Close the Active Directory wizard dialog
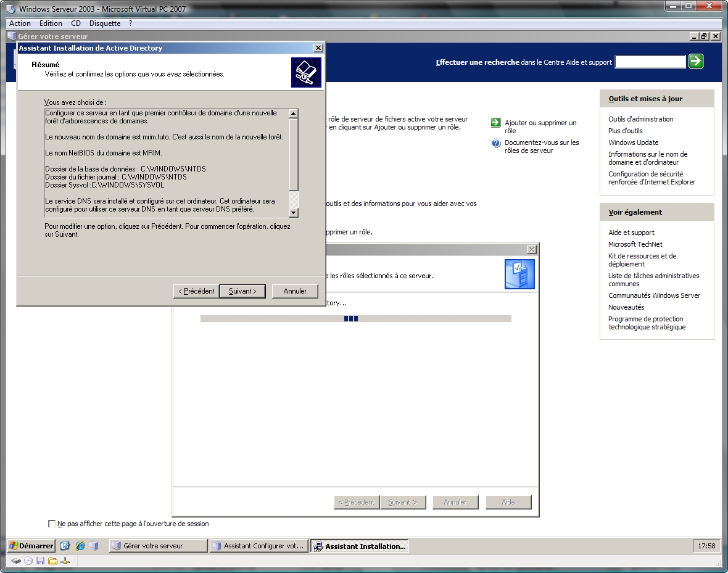The image size is (728, 573). pyautogui.click(x=318, y=48)
